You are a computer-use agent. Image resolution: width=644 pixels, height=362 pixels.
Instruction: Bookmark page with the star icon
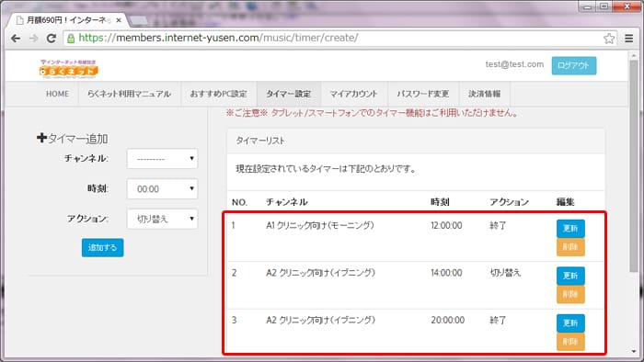tap(609, 39)
